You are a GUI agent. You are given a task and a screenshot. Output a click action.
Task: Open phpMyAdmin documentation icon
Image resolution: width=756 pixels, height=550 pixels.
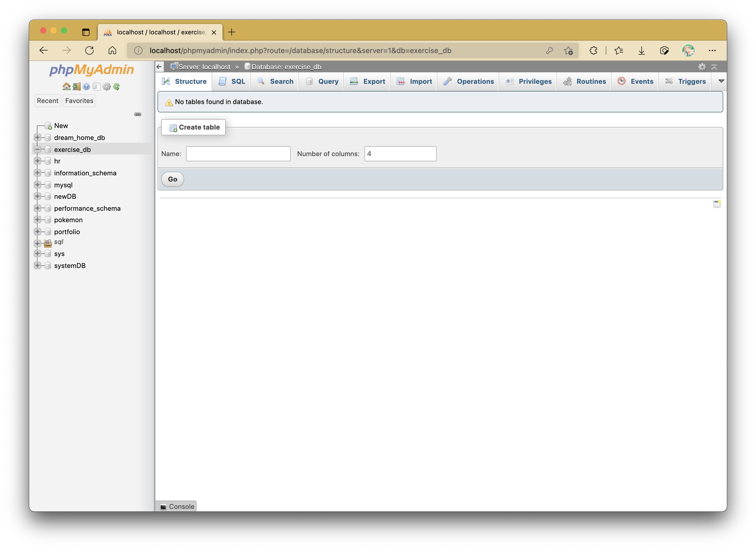pyautogui.click(x=86, y=87)
